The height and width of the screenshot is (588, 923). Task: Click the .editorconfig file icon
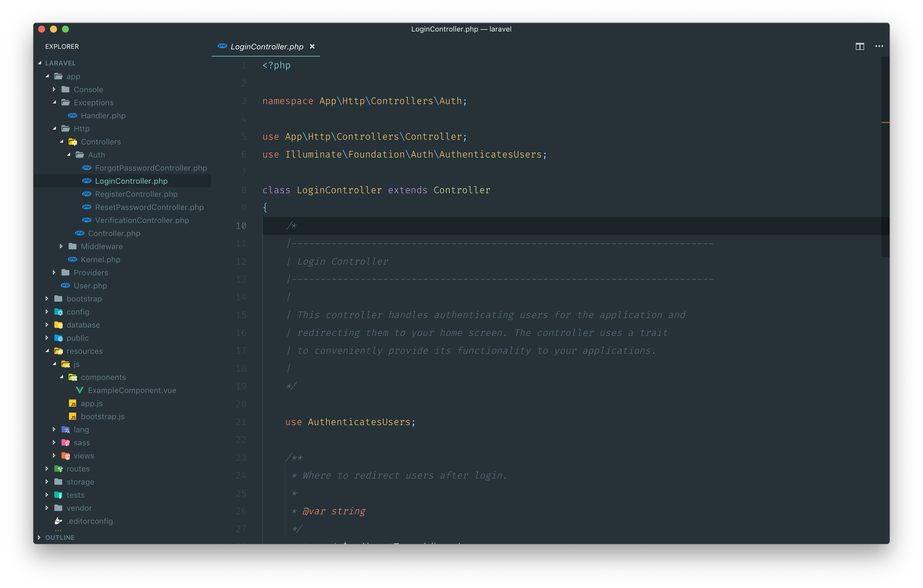point(58,521)
